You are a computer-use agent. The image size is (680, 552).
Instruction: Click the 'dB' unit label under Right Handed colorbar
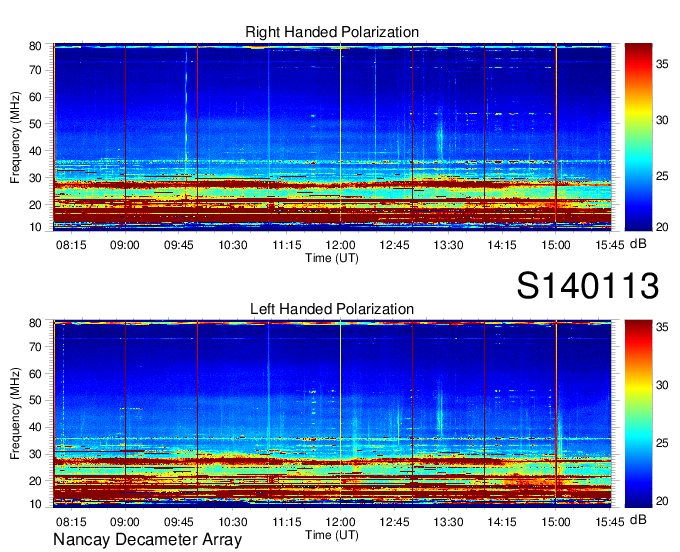point(638,244)
